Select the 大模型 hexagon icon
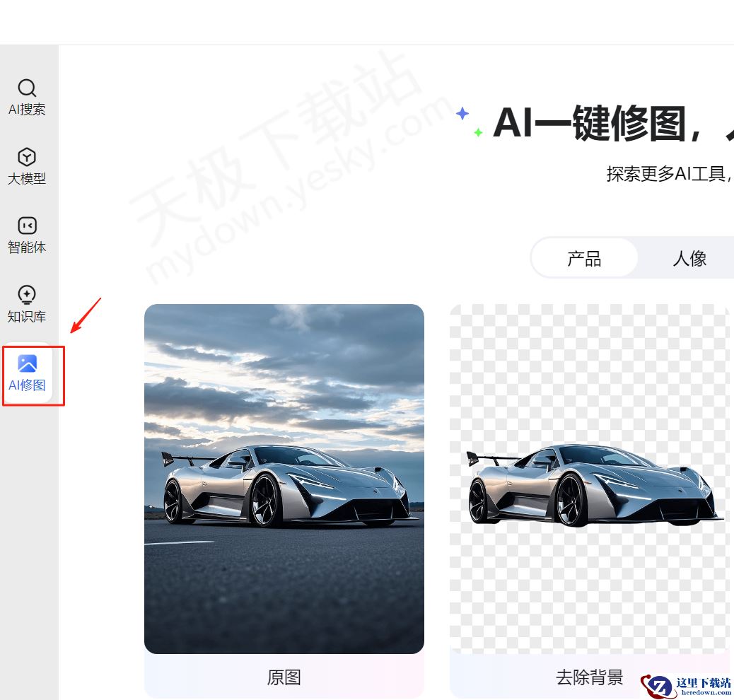 click(27, 157)
